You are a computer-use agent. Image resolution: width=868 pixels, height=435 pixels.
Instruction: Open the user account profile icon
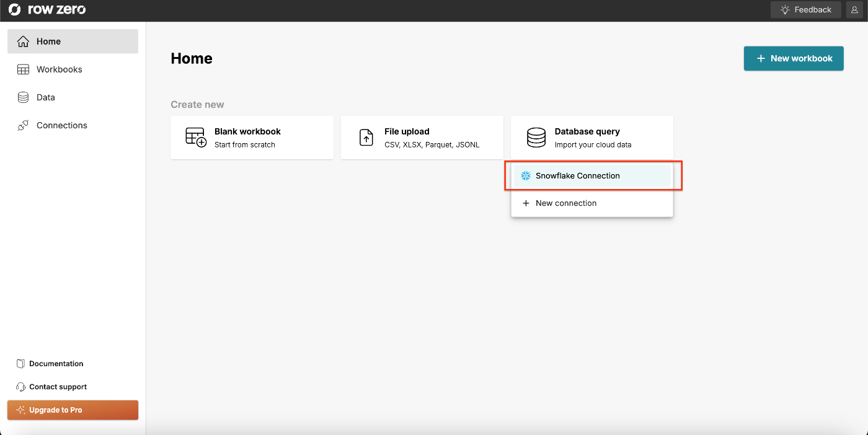(854, 10)
